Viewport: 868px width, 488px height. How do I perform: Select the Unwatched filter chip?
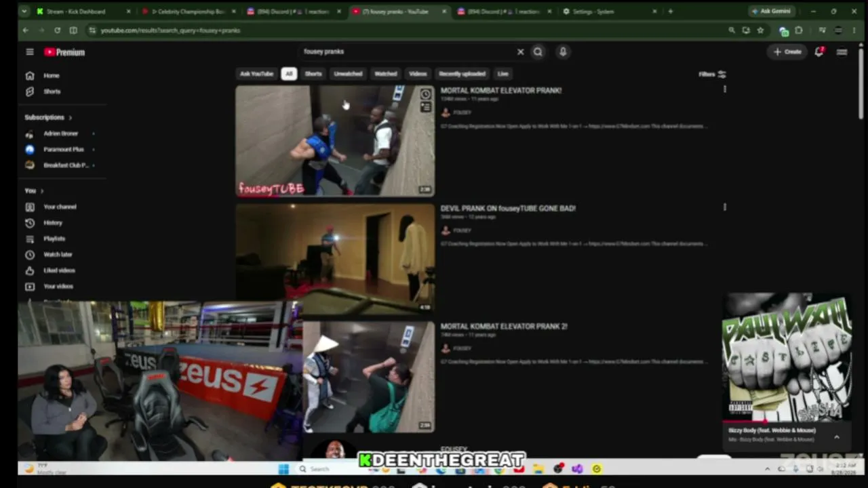coord(348,74)
